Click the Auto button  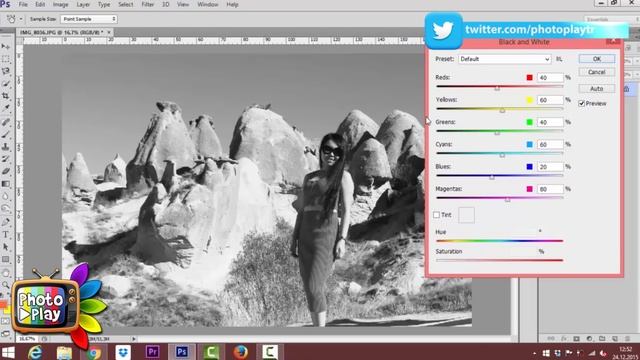597,89
